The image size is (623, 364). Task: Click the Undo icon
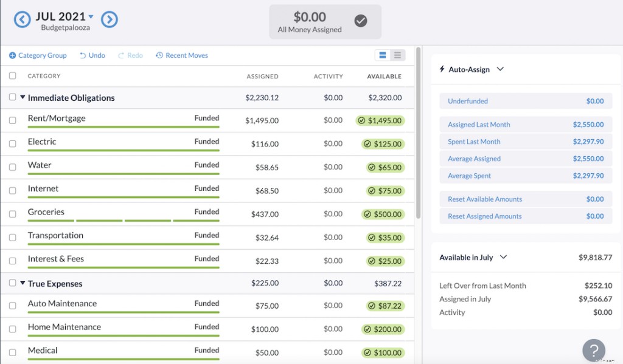(x=92, y=55)
